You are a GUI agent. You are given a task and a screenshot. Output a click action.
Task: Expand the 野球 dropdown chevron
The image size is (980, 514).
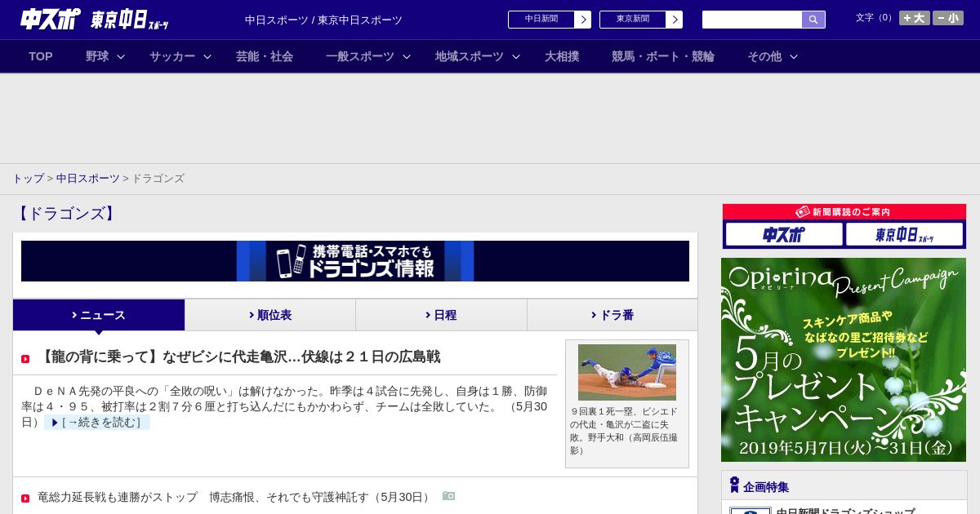tap(121, 56)
